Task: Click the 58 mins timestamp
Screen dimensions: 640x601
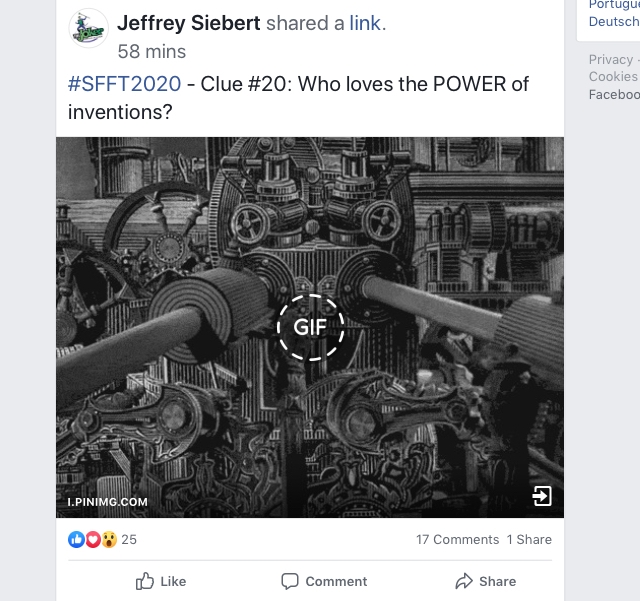Action: pyautogui.click(x=151, y=52)
